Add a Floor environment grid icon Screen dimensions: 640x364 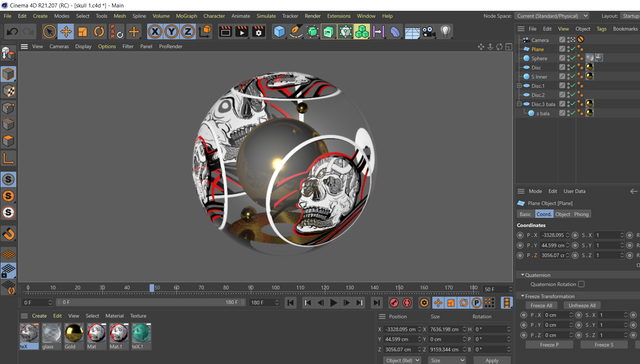(x=412, y=32)
